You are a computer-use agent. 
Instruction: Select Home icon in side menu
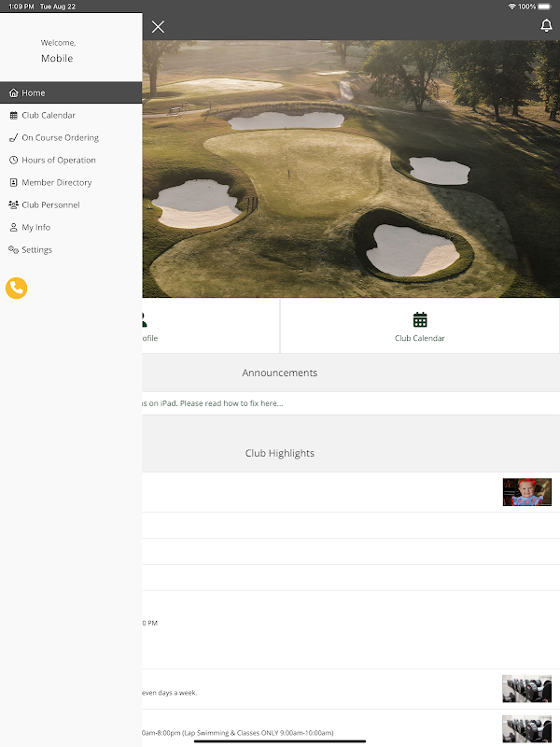click(x=14, y=92)
